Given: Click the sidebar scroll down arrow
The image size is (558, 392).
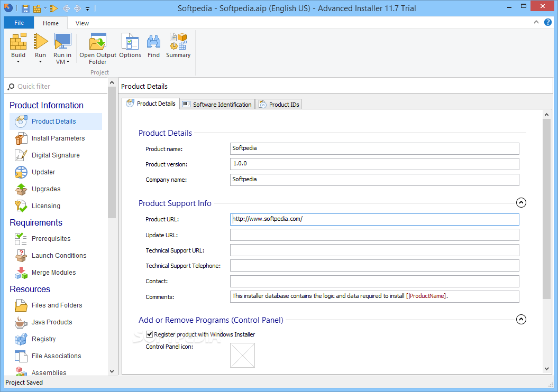Looking at the screenshot, I should pyautogui.click(x=112, y=371).
